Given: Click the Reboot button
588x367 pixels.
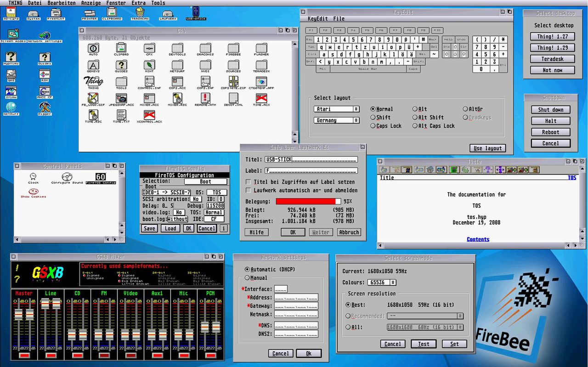Looking at the screenshot, I should (x=550, y=132).
